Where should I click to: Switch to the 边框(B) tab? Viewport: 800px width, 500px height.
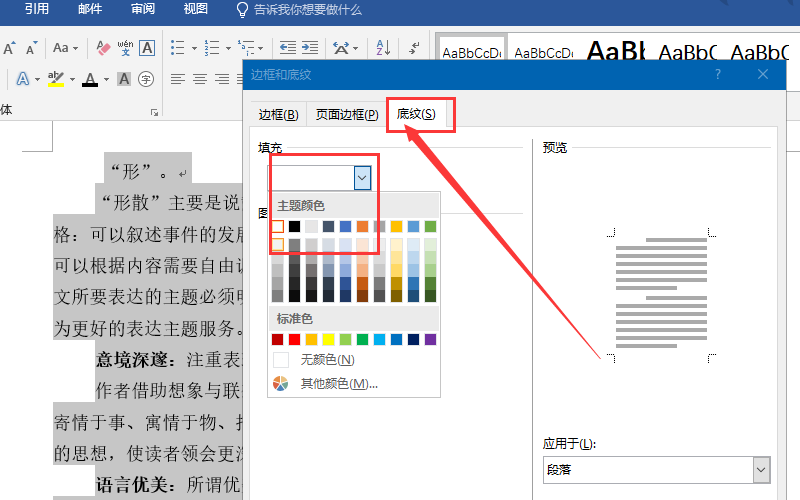tap(278, 114)
